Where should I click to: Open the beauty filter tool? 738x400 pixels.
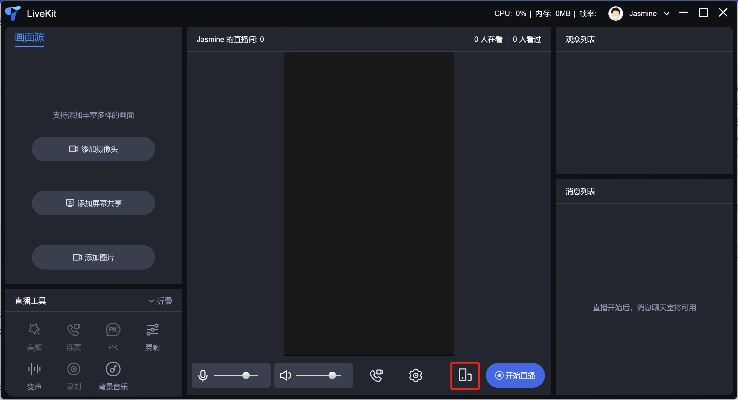point(34,331)
